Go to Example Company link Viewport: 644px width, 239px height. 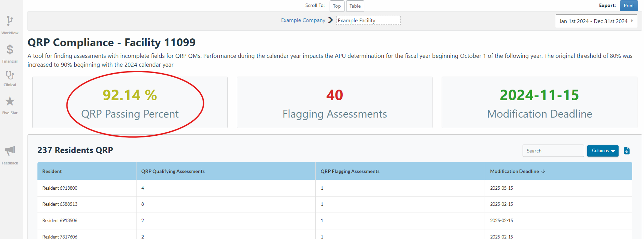click(303, 20)
